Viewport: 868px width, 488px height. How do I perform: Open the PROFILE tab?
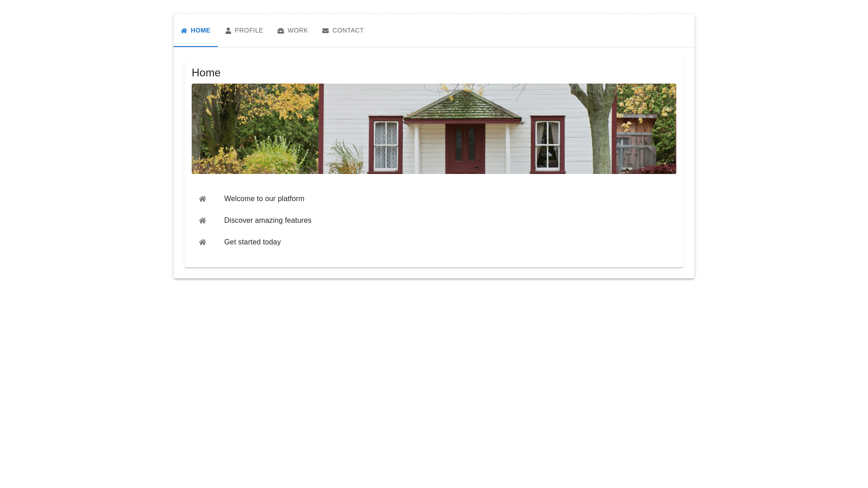[x=249, y=30]
